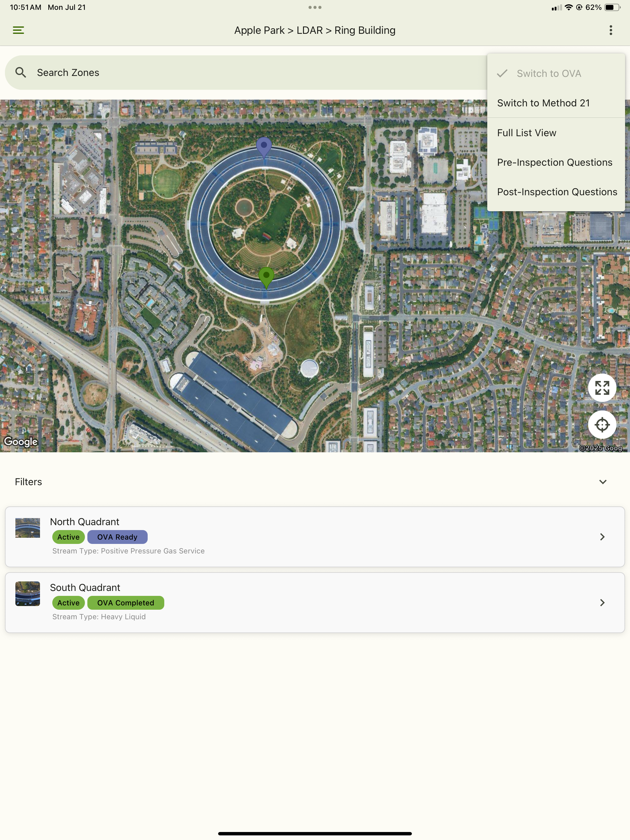This screenshot has width=630, height=840.
Task: Tap the checkmark beside Switch to OVA
Action: 502,73
